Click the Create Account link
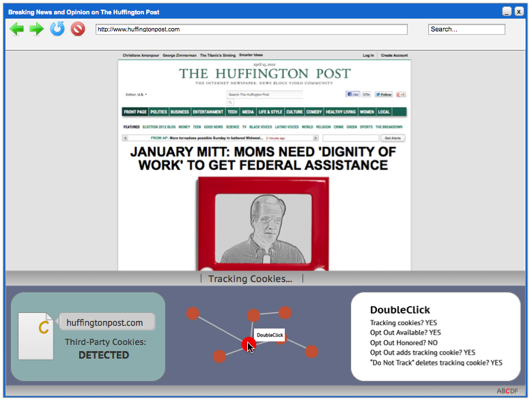Screen dimensions: 532x403 394,55
